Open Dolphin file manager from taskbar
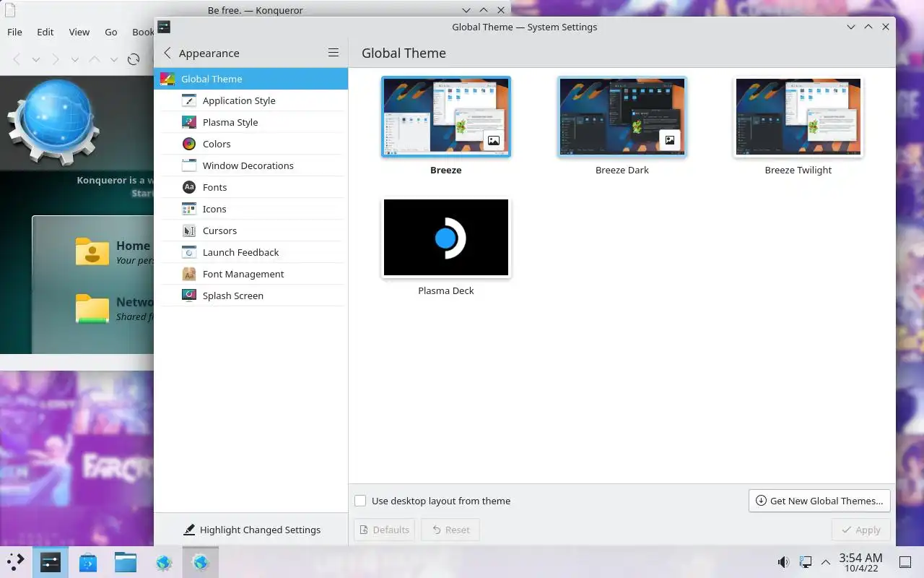This screenshot has height=578, width=924. 126,562
